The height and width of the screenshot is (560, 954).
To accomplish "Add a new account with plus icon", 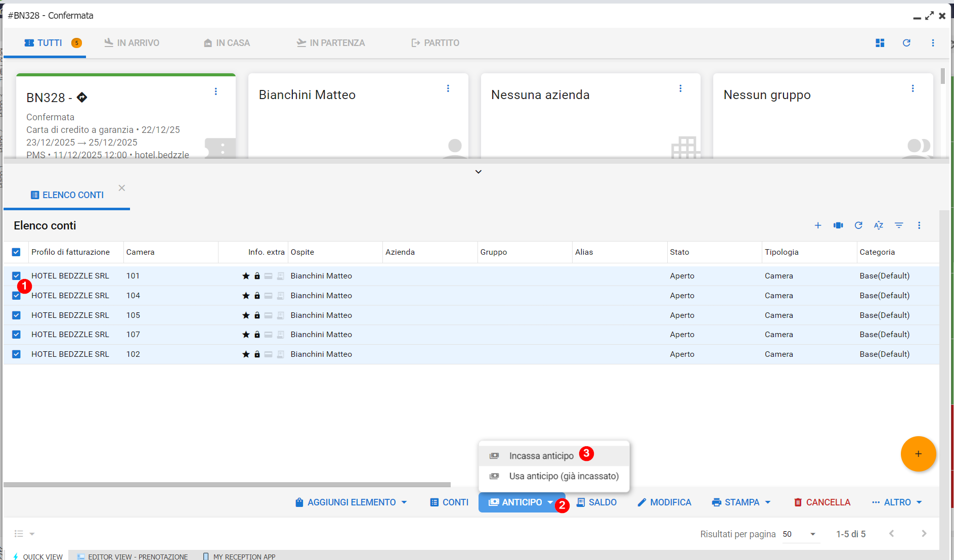I will pos(817,225).
